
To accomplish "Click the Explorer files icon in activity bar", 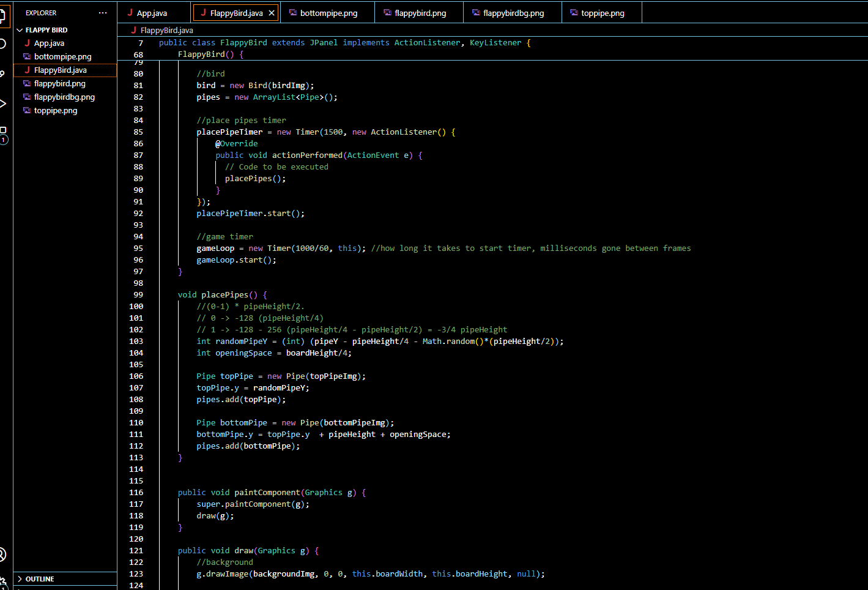I will (3, 15).
